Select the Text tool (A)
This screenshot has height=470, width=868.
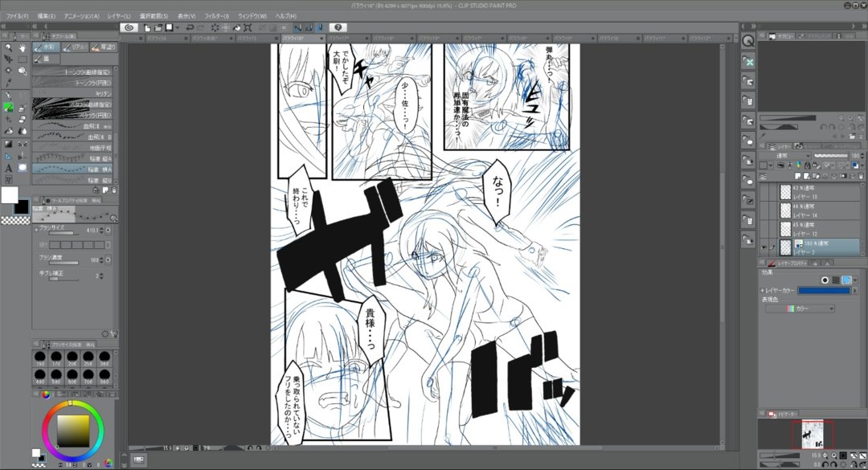[8, 168]
